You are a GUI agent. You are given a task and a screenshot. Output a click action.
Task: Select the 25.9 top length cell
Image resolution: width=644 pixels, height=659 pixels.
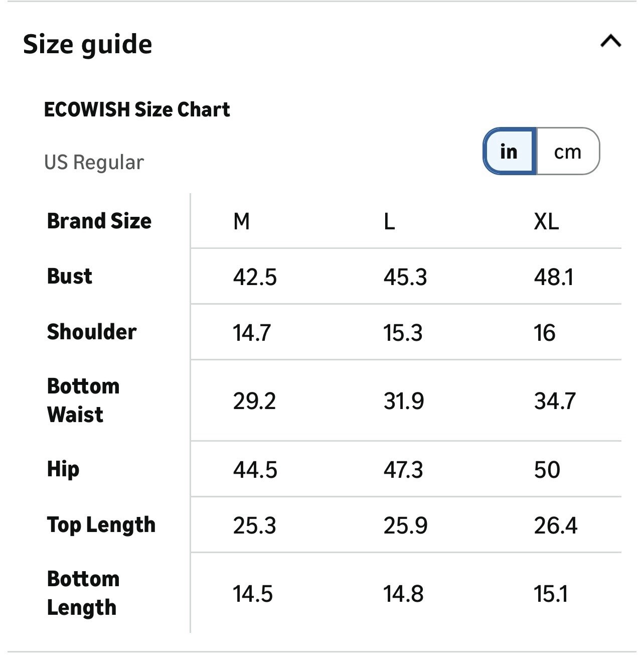pyautogui.click(x=405, y=525)
